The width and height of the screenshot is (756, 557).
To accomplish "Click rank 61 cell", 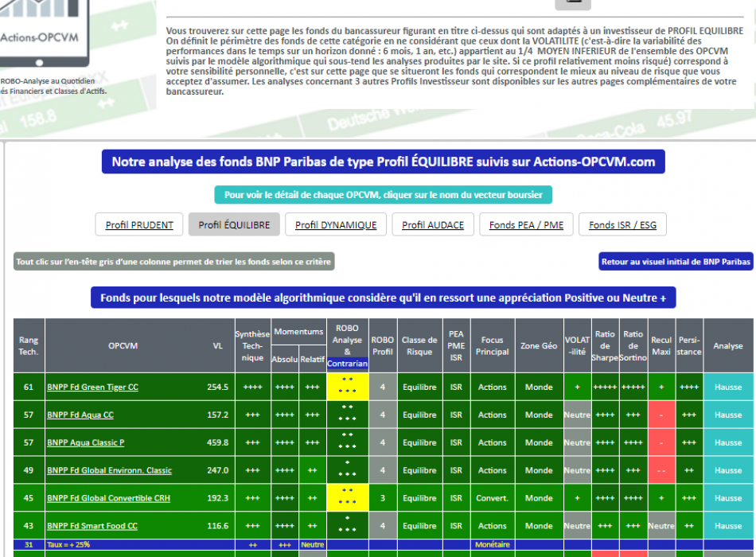I will (x=29, y=387).
